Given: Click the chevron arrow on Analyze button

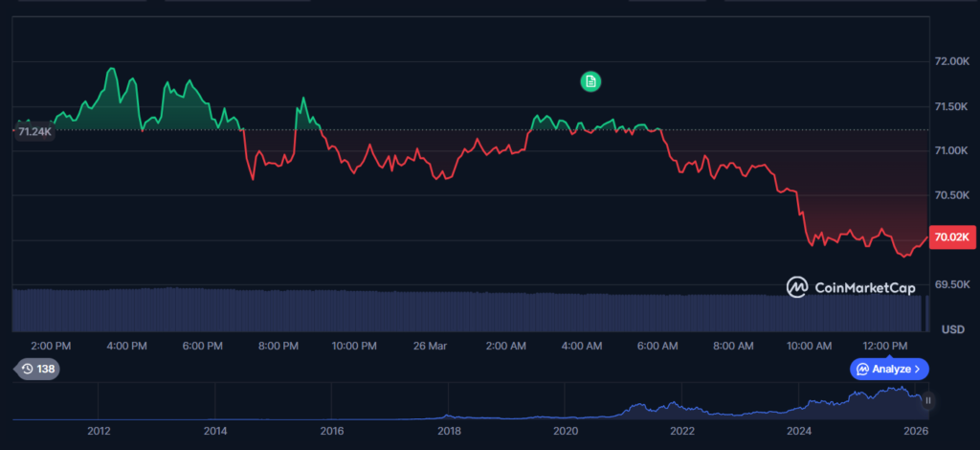Looking at the screenshot, I should pos(917,369).
